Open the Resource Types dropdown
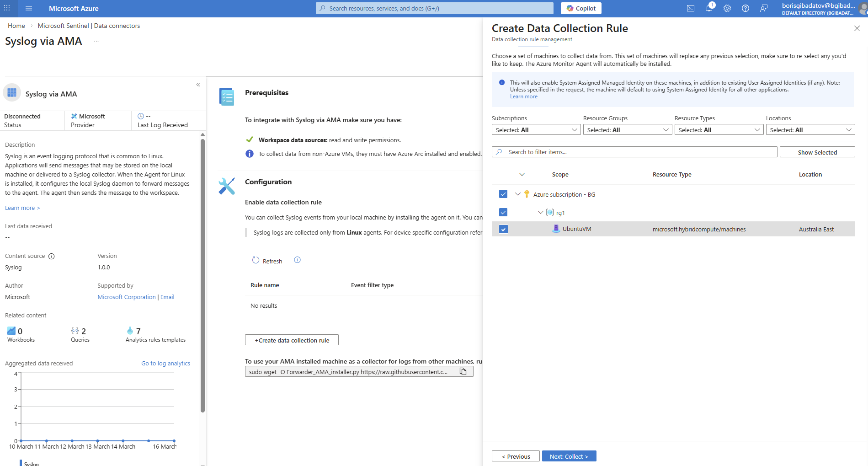Image resolution: width=868 pixels, height=466 pixels. click(719, 130)
